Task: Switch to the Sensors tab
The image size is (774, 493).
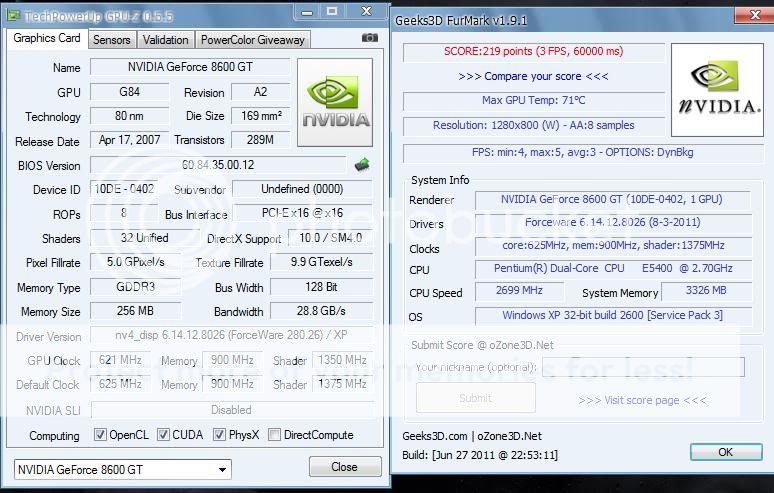Action: [112, 40]
